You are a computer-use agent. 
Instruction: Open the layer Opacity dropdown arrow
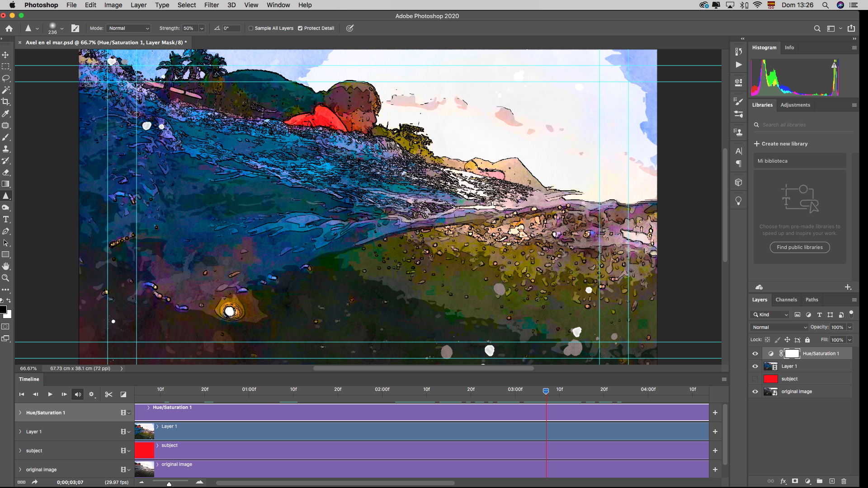coord(849,327)
